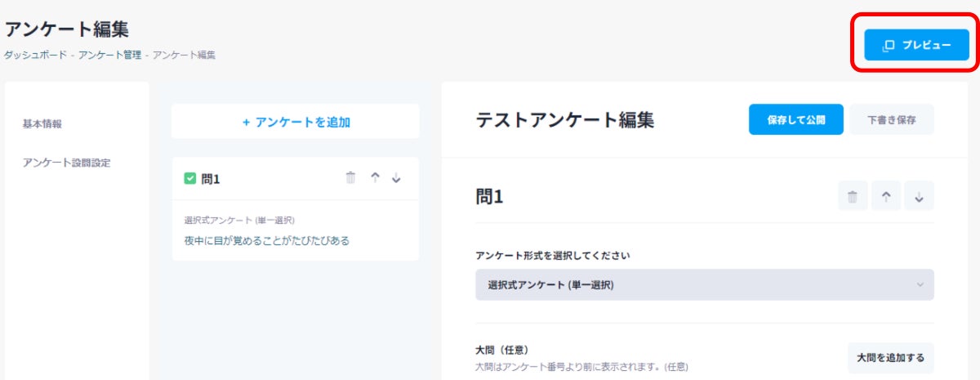Select 基本情報 in the sidebar

(x=42, y=124)
